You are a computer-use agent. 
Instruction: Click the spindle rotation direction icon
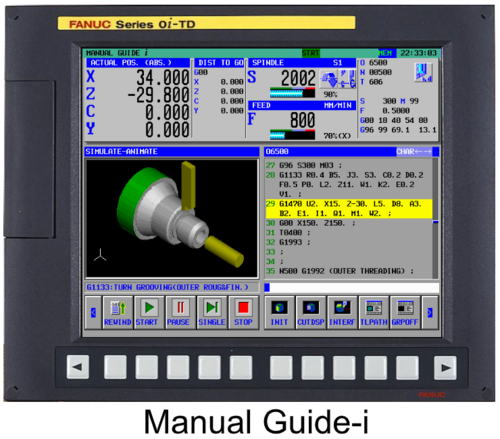329,79
